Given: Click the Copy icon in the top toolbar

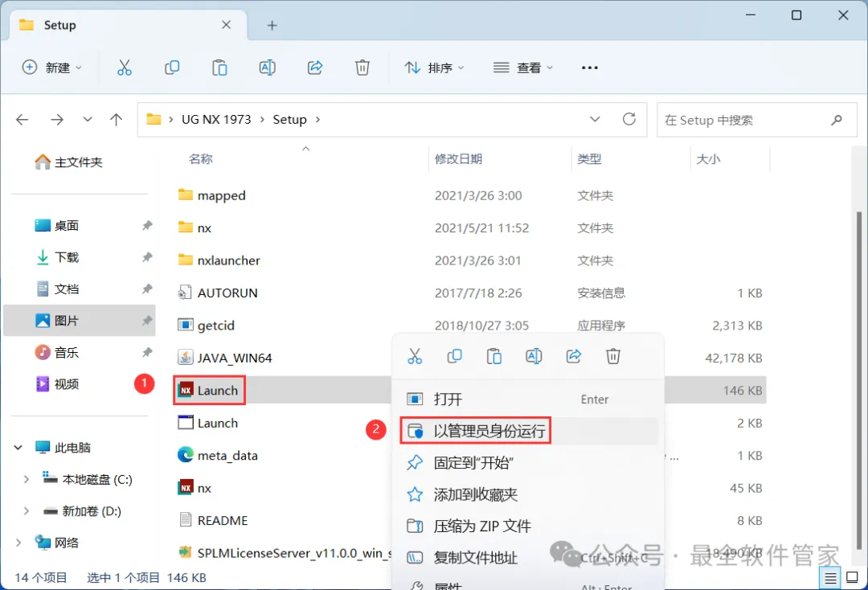Looking at the screenshot, I should tap(172, 68).
